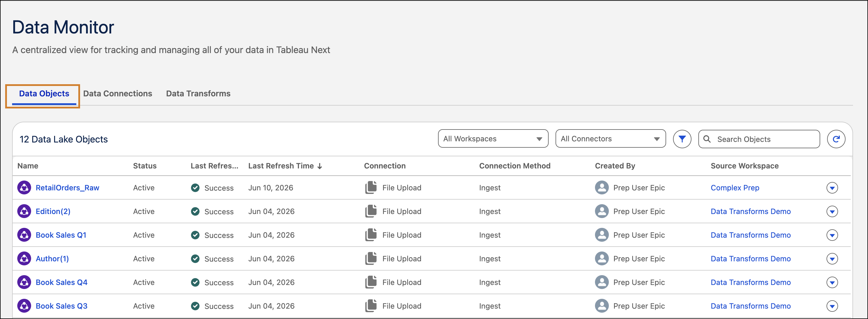
Task: Open the Complex Prep workspace link
Action: tap(735, 188)
